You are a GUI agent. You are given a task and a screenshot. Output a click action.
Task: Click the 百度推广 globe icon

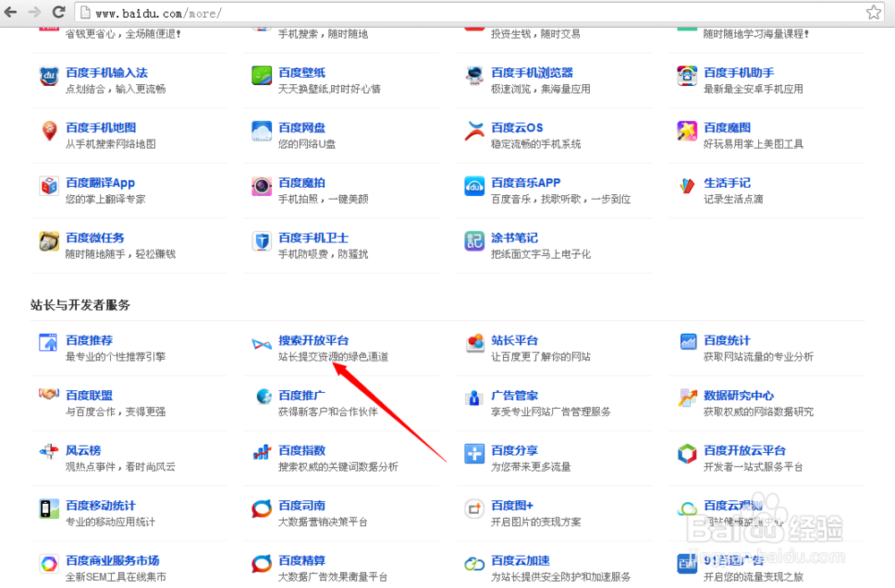point(262,396)
